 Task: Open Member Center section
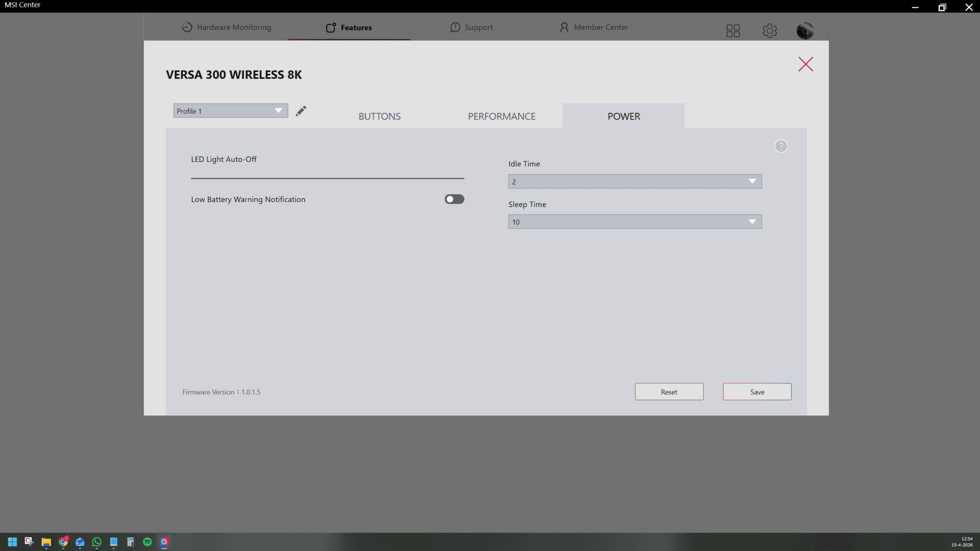593,27
